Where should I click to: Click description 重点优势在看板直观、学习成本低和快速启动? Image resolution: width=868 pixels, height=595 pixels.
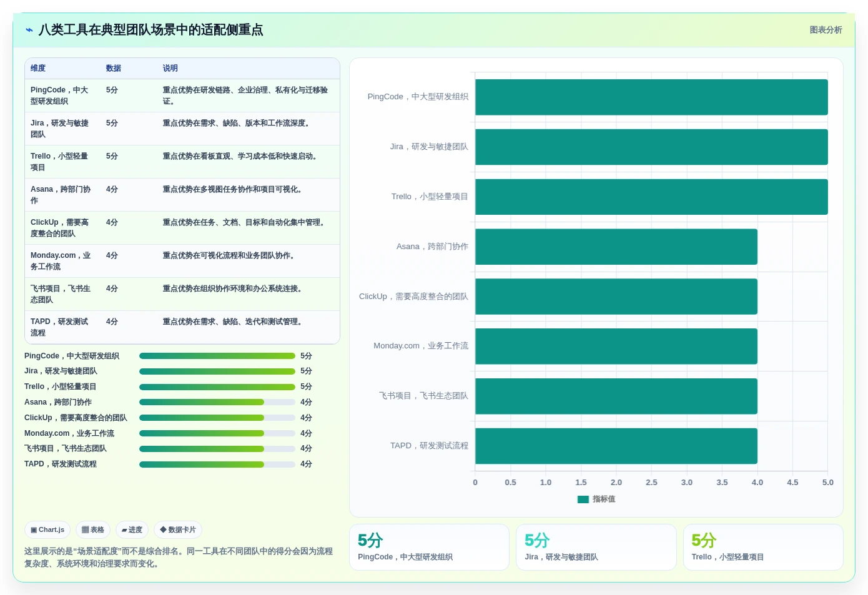click(x=240, y=156)
